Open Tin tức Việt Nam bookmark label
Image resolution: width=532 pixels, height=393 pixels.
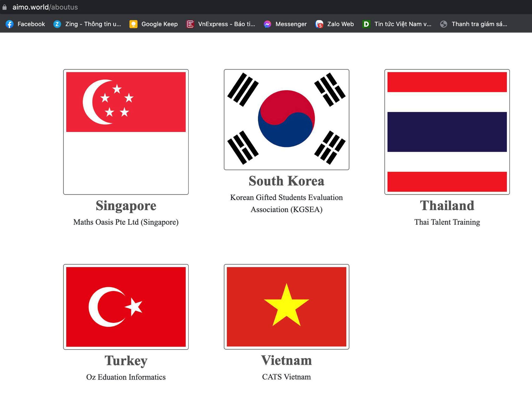click(x=403, y=24)
